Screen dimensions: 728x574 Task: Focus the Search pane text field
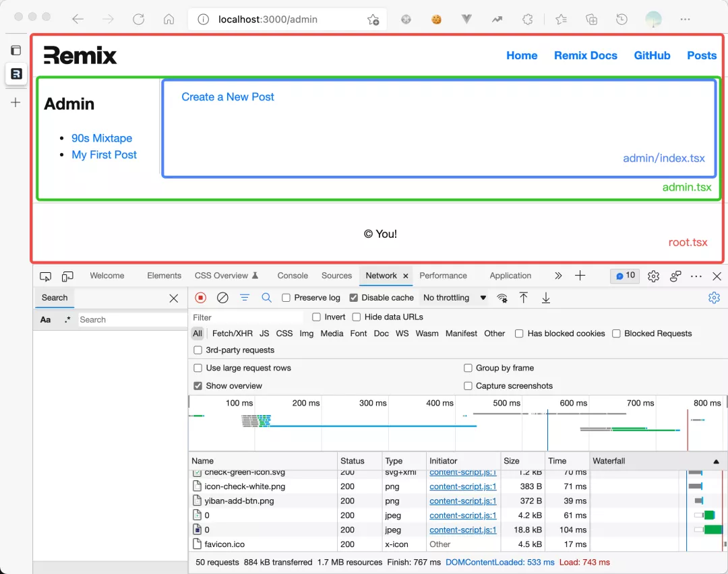(x=131, y=320)
